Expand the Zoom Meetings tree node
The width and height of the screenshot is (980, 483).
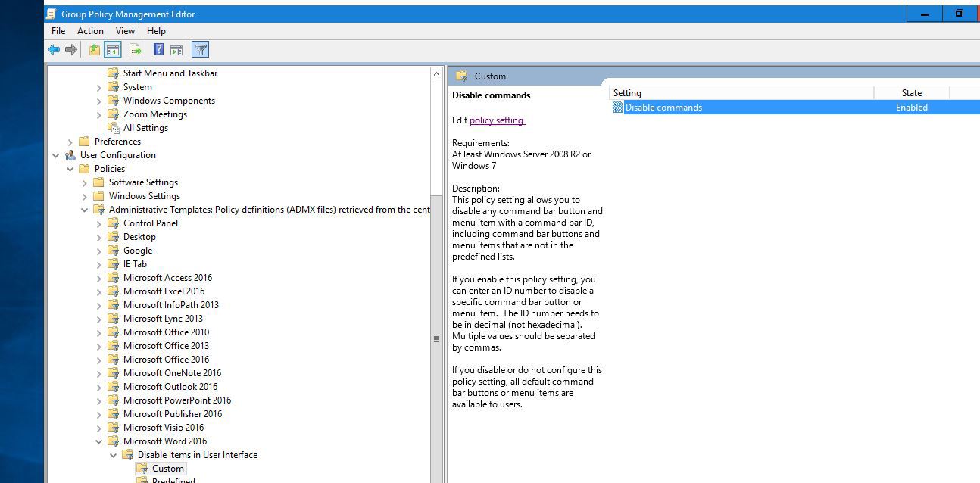pyautogui.click(x=98, y=114)
